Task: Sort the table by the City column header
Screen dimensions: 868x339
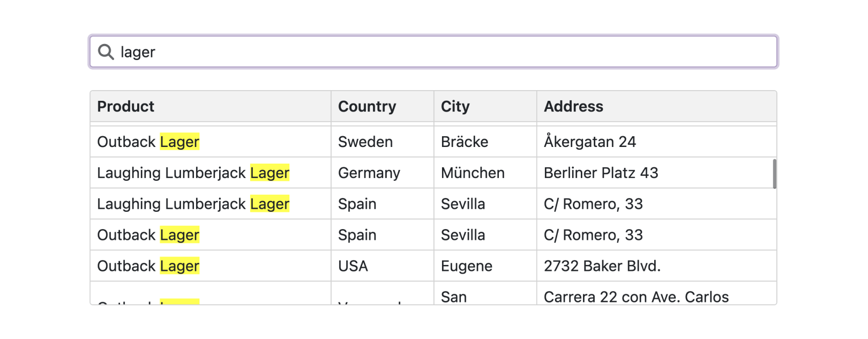Action: (x=454, y=106)
